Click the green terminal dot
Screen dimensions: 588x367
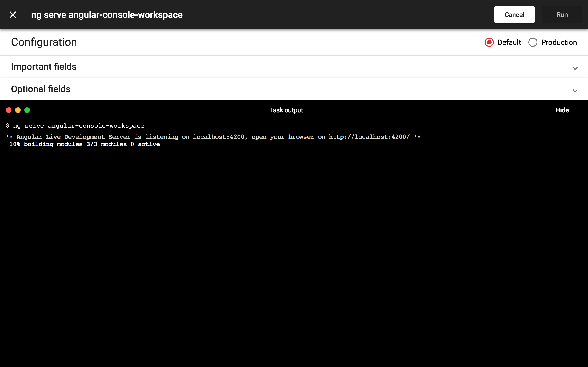tap(27, 110)
